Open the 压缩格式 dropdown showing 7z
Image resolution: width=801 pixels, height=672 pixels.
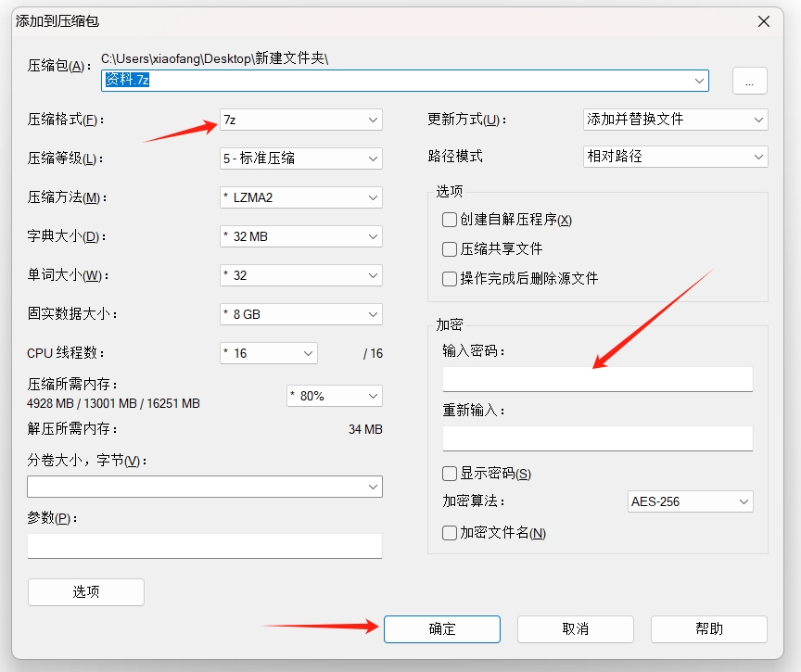pyautogui.click(x=301, y=120)
